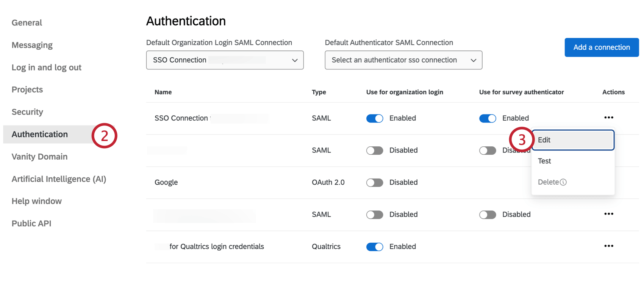Open actions menu for SSO Connection row
Viewport: 644px width, 298px height.
pos(608,118)
